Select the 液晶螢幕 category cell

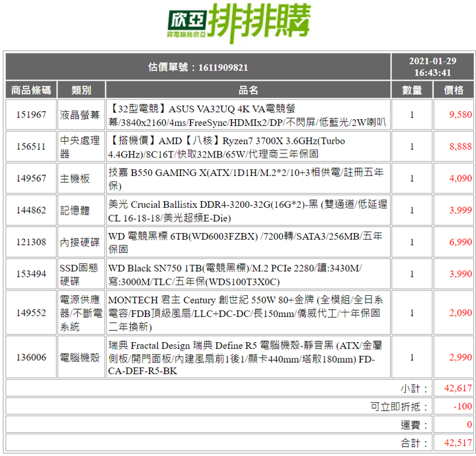coord(81,114)
